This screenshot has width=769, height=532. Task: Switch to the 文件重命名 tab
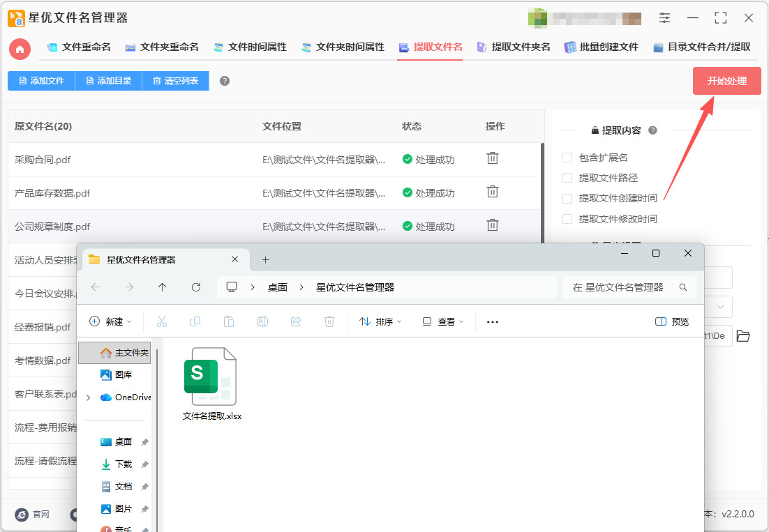(x=79, y=47)
